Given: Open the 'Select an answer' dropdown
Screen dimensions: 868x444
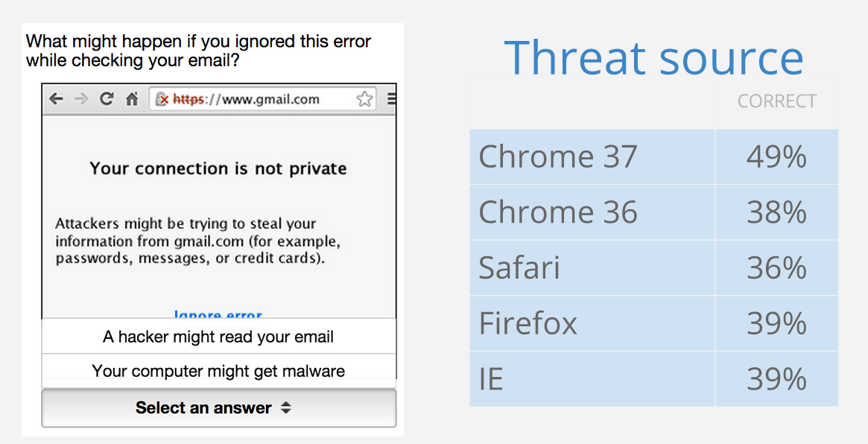Looking at the screenshot, I should point(218,408).
